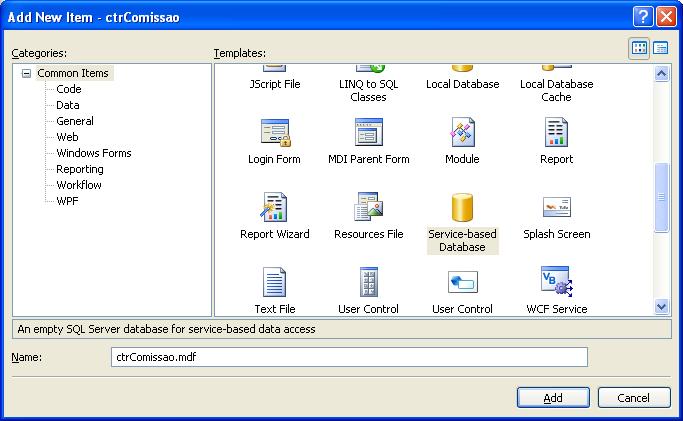Switch templates to large icons view
Viewport: 683px width, 421px height.
coord(640,48)
